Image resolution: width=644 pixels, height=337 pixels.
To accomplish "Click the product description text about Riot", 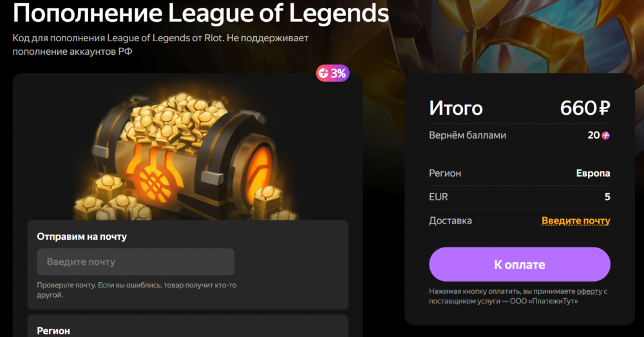I will point(160,44).
